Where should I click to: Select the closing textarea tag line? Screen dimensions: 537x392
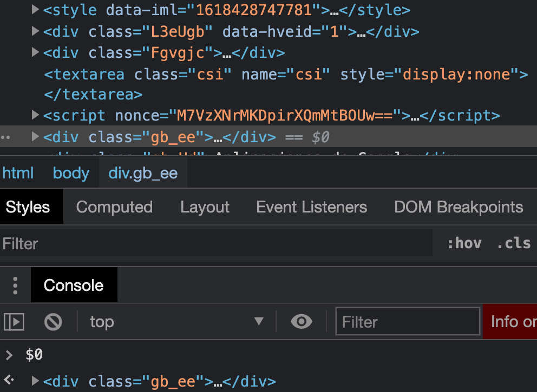coord(93,95)
